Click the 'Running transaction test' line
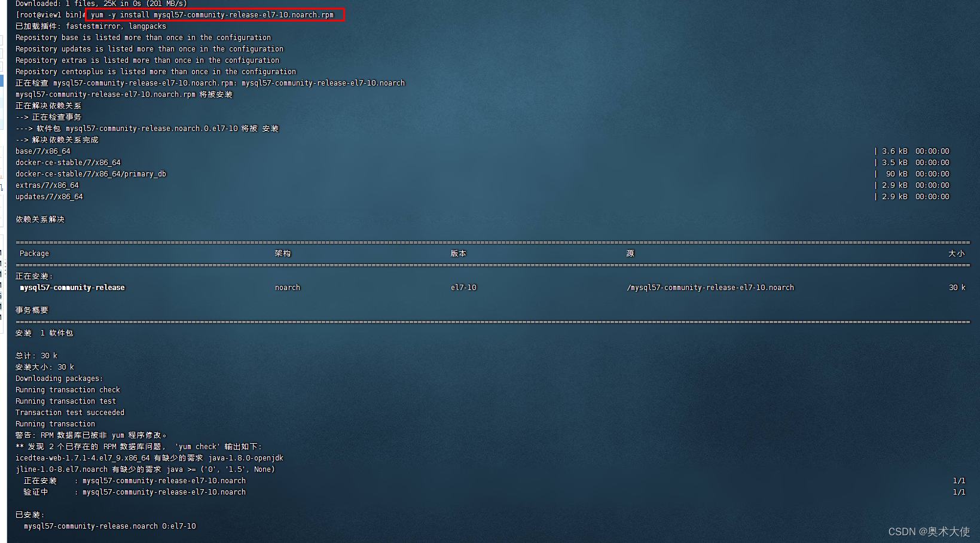 pyautogui.click(x=66, y=401)
